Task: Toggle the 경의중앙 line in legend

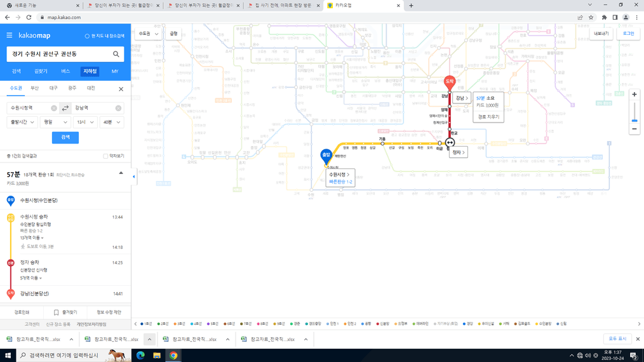Action: 313,324
